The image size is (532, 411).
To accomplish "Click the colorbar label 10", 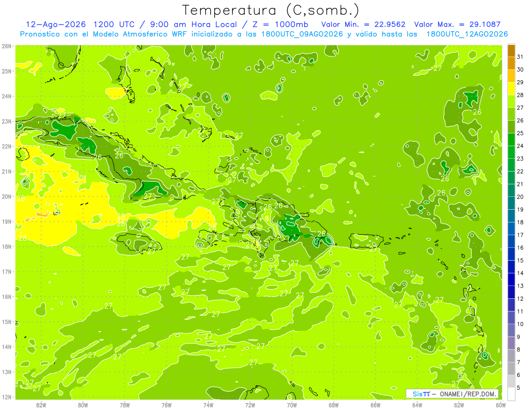I will [520, 324].
